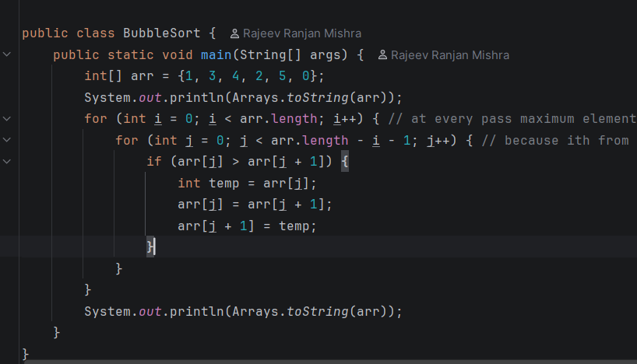This screenshot has height=364, width=637.
Task: Click author hint beside main method
Action: click(444, 54)
